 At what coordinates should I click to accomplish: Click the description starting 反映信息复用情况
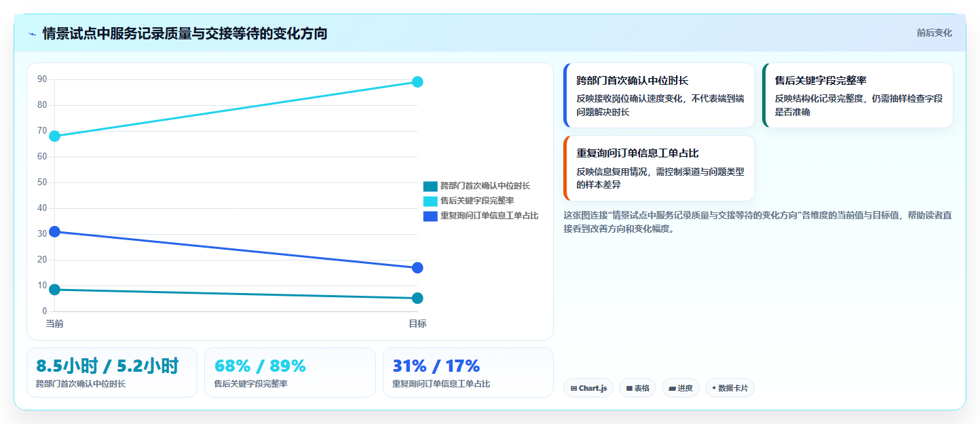coord(660,178)
